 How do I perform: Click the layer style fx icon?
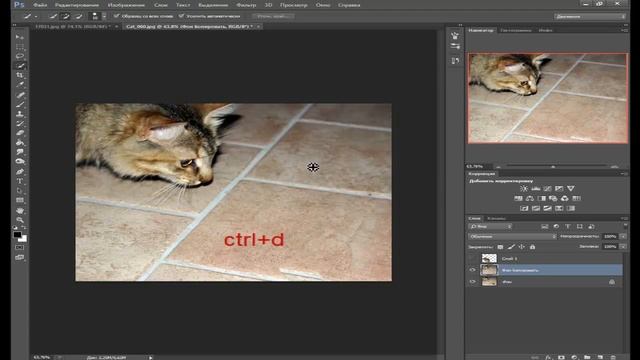548,357
